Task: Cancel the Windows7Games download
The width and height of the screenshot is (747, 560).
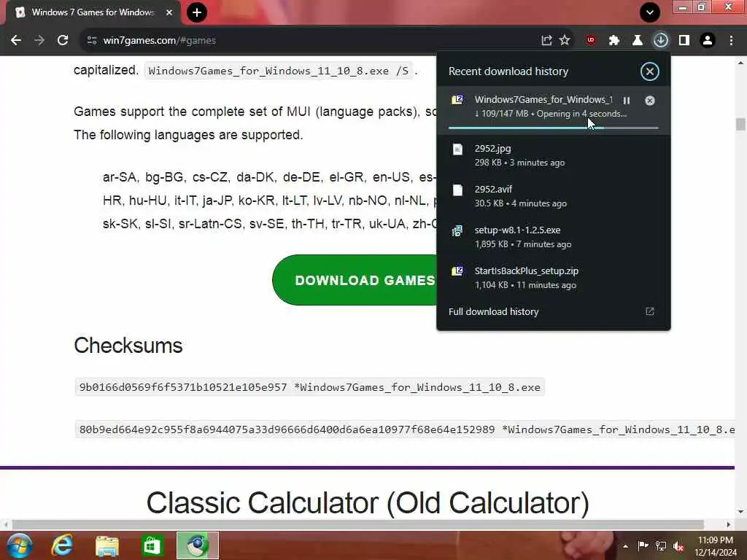Action: point(650,101)
